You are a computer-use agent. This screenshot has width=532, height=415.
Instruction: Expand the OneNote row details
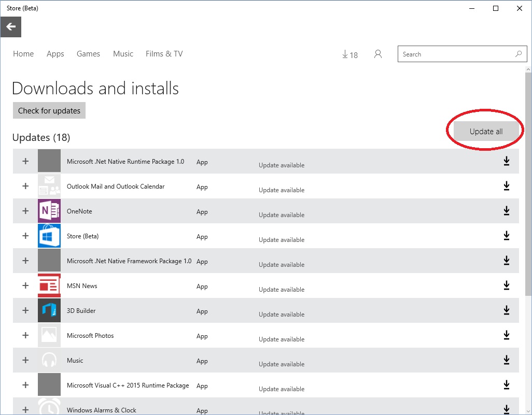[25, 210]
